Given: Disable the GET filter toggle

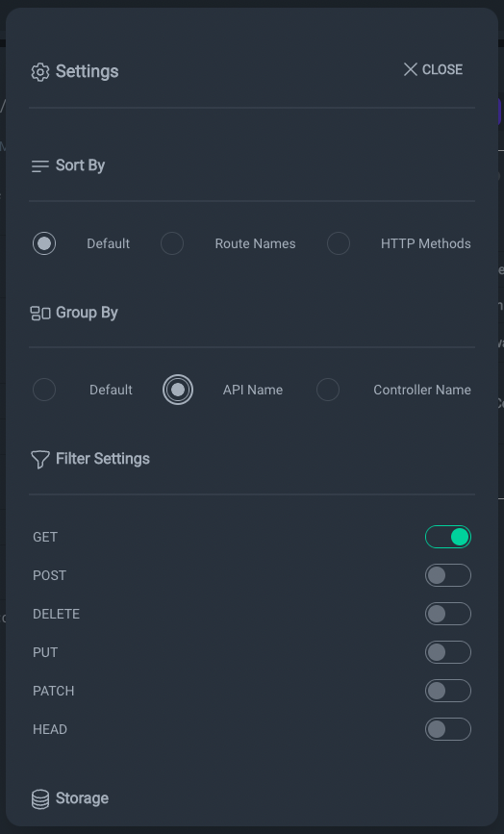Looking at the screenshot, I should pos(448,537).
